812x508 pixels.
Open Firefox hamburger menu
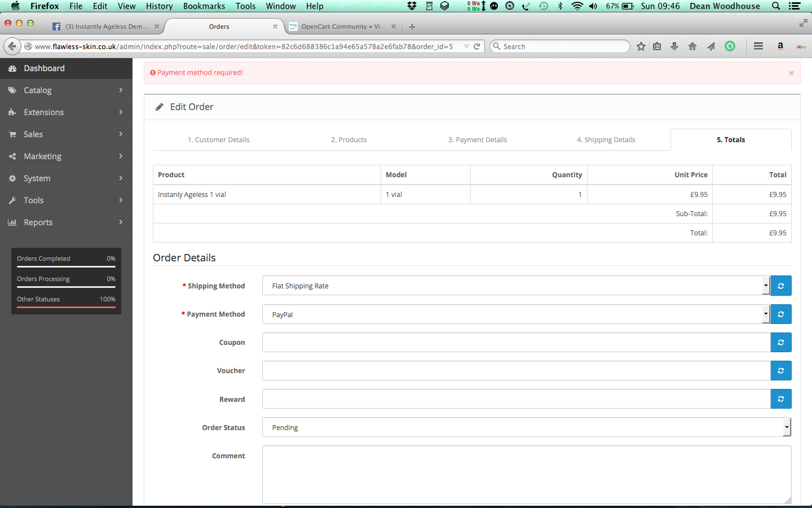758,46
